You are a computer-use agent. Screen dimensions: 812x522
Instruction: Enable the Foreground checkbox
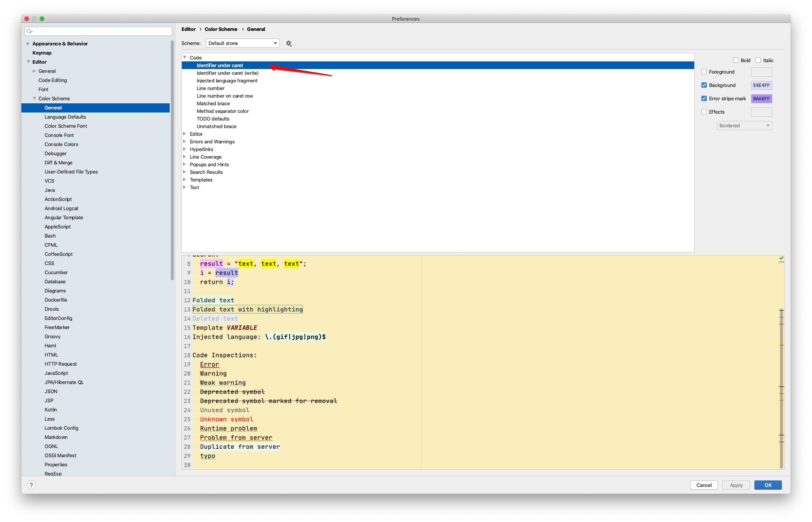[704, 72]
